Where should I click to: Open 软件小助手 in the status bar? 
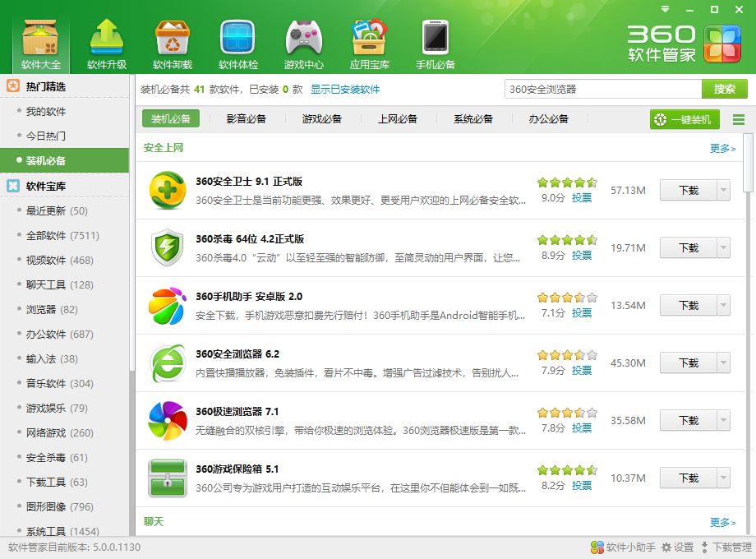click(623, 547)
